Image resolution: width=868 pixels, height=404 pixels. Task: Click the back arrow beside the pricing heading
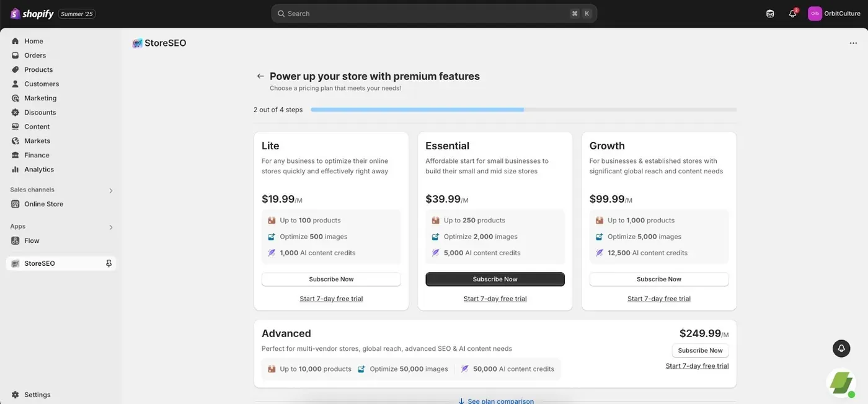pos(260,76)
